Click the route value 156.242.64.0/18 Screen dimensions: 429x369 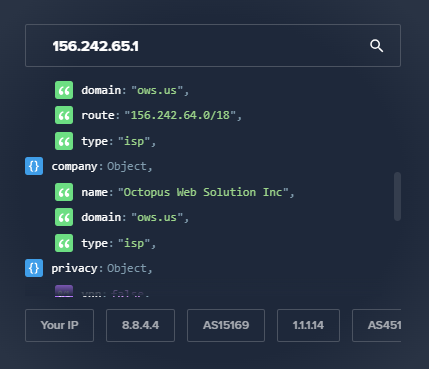[180, 115]
